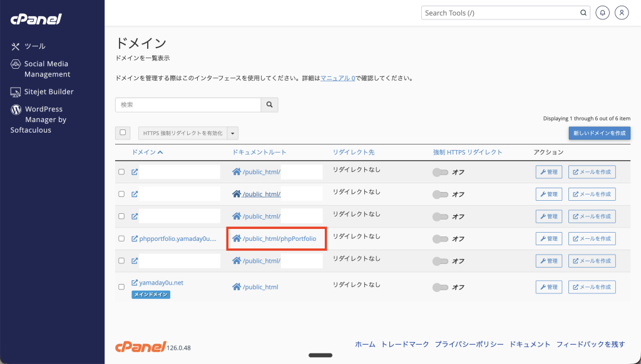
Task: Tick the select-all domains checkbox
Action: pos(123,133)
